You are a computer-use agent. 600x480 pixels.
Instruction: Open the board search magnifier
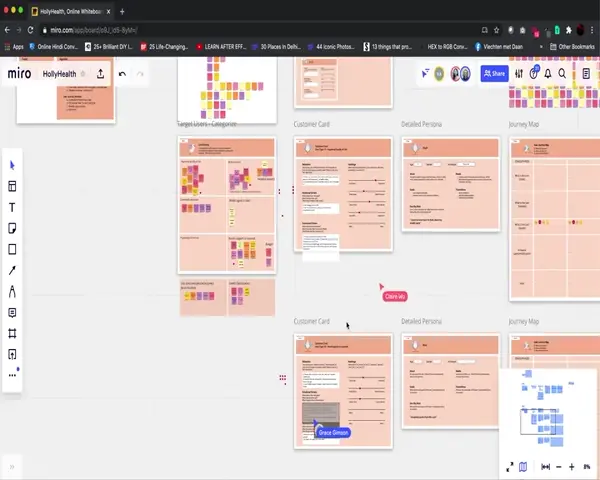point(562,73)
